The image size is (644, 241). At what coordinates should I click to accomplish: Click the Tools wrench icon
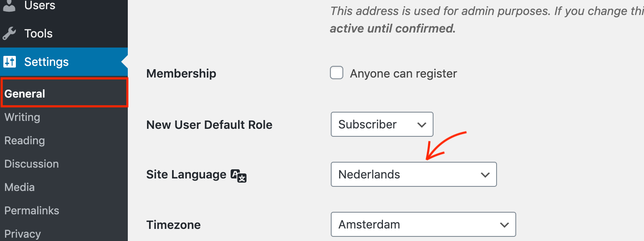(x=9, y=33)
